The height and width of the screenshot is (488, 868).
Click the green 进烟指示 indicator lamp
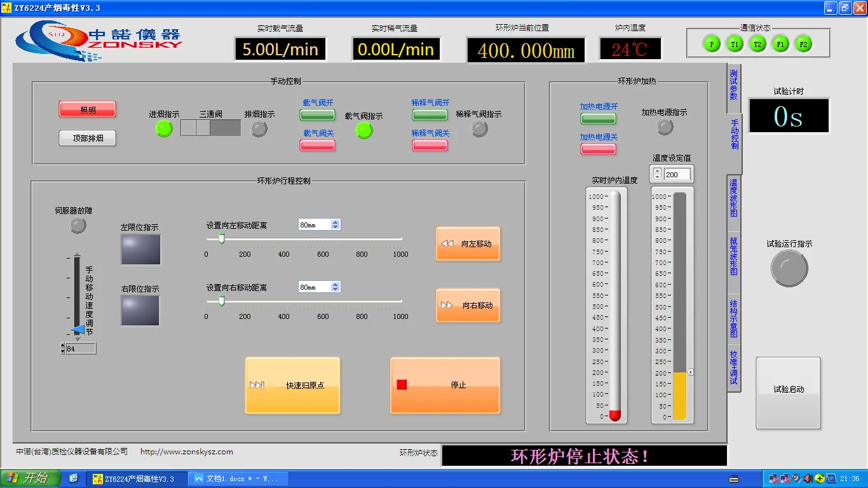tap(164, 129)
